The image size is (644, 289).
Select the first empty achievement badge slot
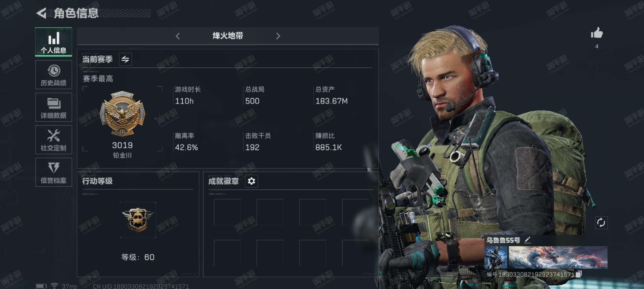pos(227,212)
